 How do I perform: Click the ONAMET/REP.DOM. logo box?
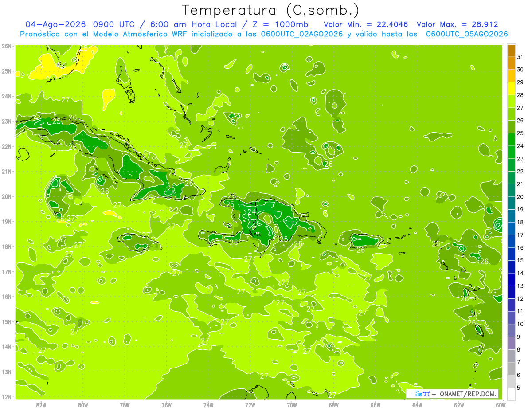452,394
